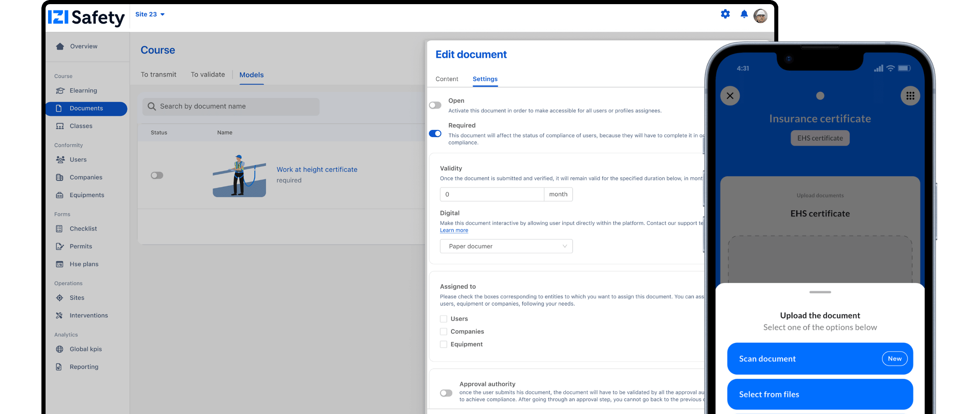Click the notifications bell icon
The image size is (980, 414).
(x=744, y=14)
